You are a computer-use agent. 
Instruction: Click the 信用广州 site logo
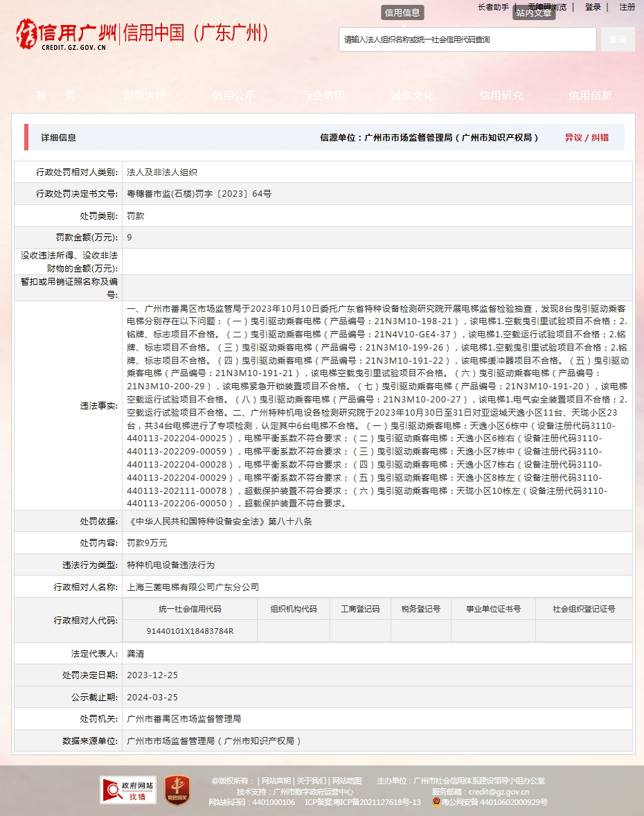[x=67, y=35]
